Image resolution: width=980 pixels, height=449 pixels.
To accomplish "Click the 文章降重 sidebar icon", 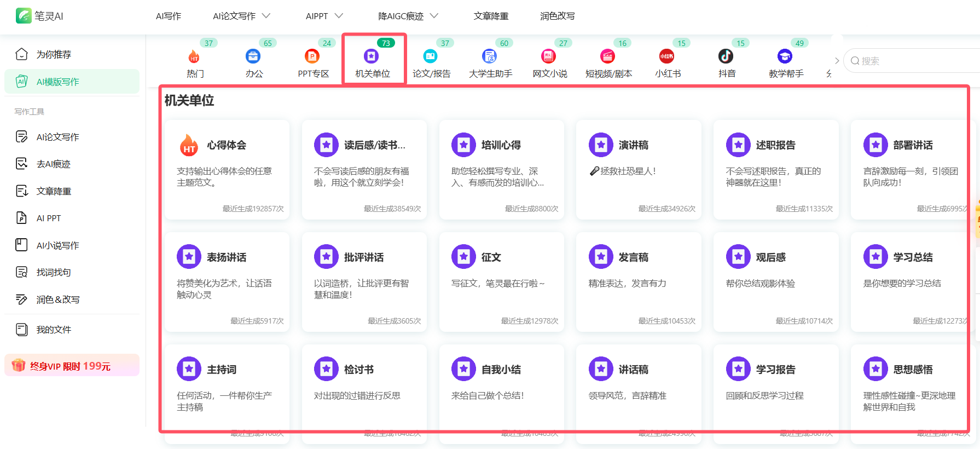I will click(x=21, y=191).
